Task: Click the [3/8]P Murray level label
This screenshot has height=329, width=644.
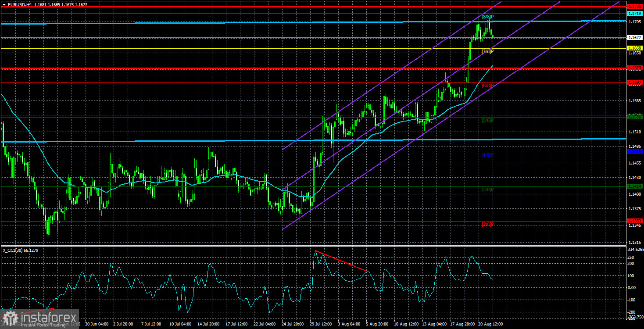Action: (487, 190)
